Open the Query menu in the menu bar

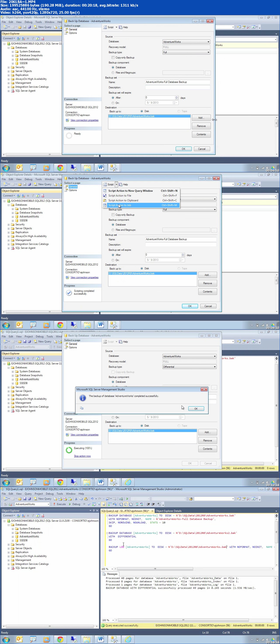pyautogui.click(x=28, y=494)
